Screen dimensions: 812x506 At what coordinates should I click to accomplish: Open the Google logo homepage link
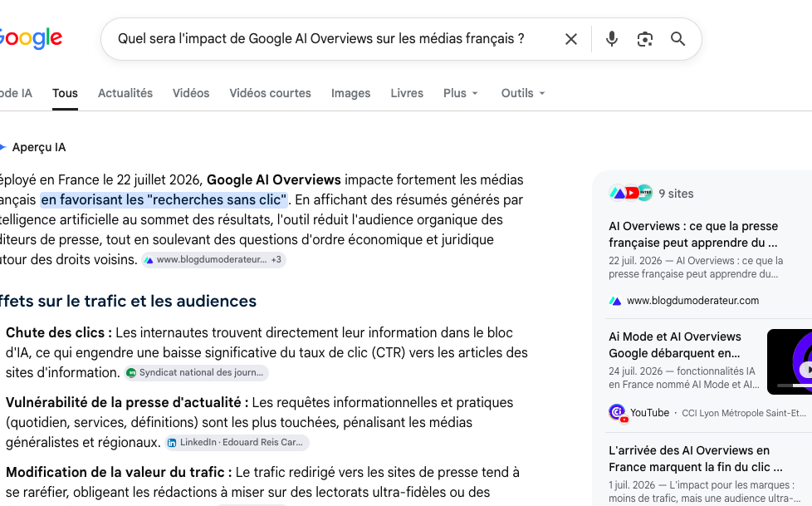point(30,38)
